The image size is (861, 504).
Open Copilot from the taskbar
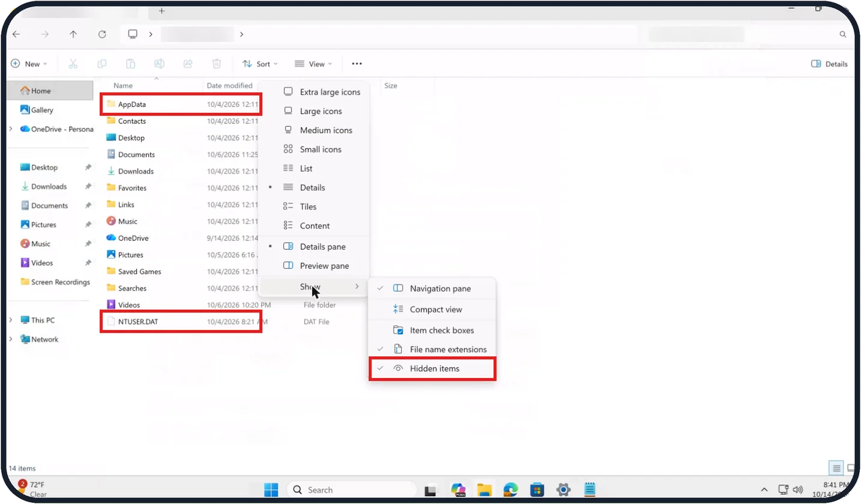pyautogui.click(x=458, y=490)
